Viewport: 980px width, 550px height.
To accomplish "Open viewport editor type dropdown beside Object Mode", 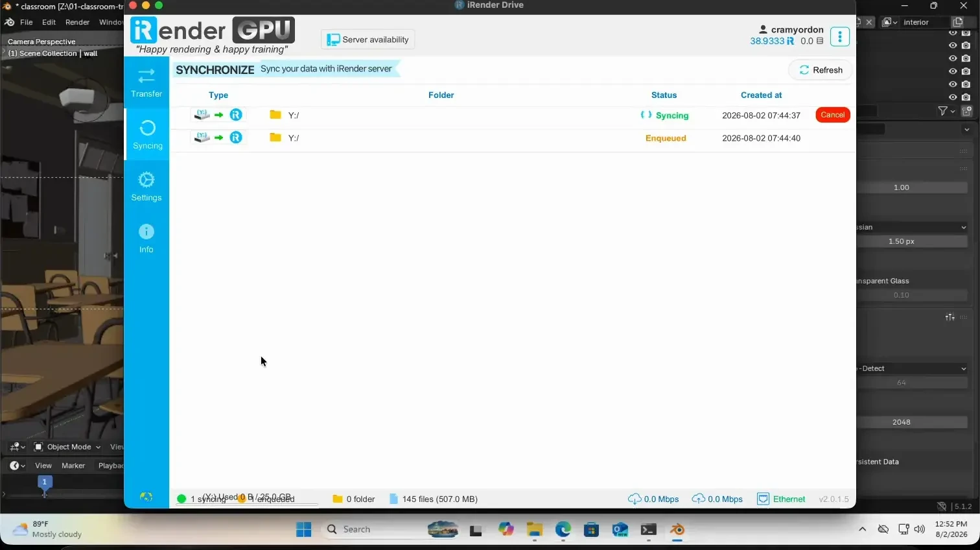I will click(17, 447).
